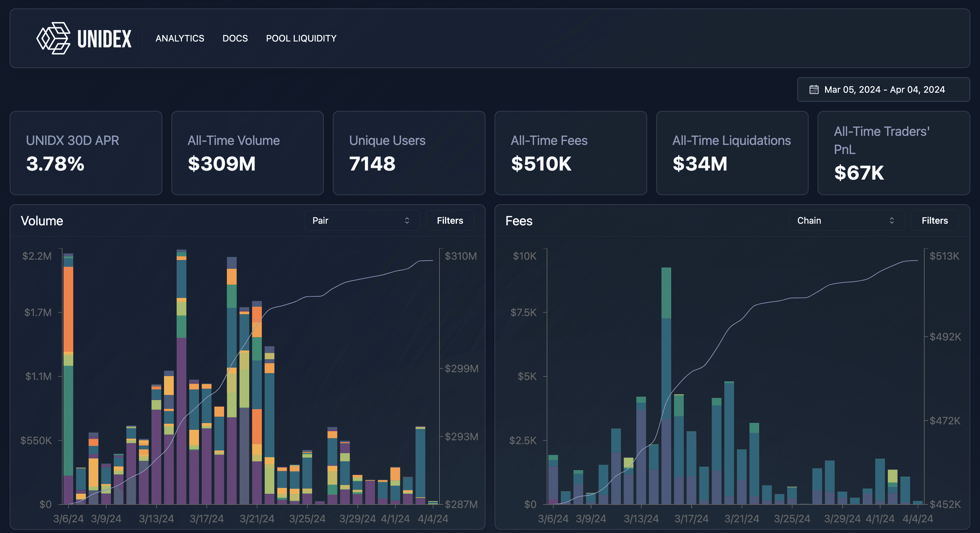Image resolution: width=980 pixels, height=533 pixels.
Task: Click the 3/25/24 date under Fees chart
Action: pos(792,518)
